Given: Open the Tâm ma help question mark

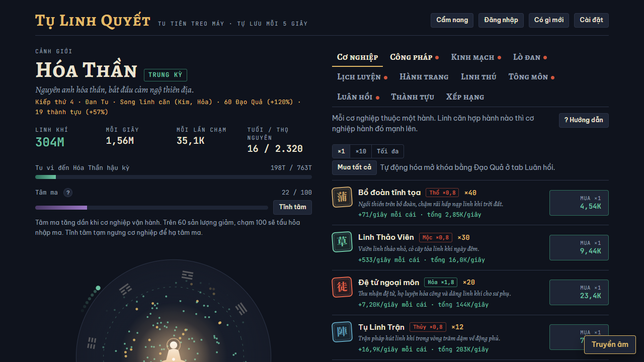Looking at the screenshot, I should (68, 193).
